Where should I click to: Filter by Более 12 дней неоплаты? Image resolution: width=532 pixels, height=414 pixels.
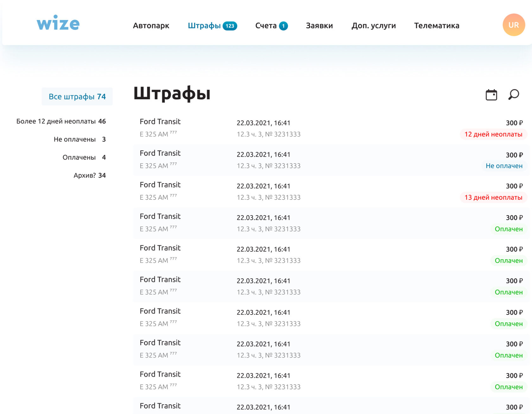(61, 121)
